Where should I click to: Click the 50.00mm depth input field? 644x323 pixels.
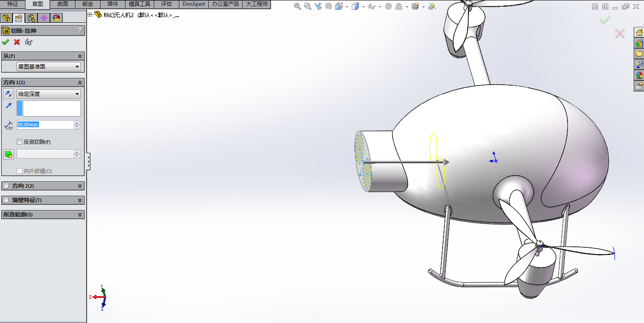click(x=45, y=125)
